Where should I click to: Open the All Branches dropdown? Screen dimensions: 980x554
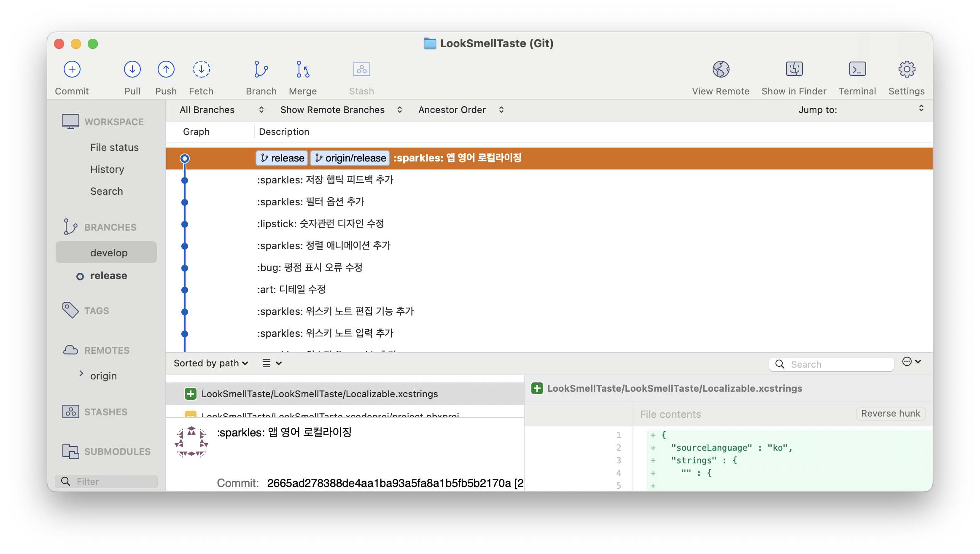pos(221,110)
